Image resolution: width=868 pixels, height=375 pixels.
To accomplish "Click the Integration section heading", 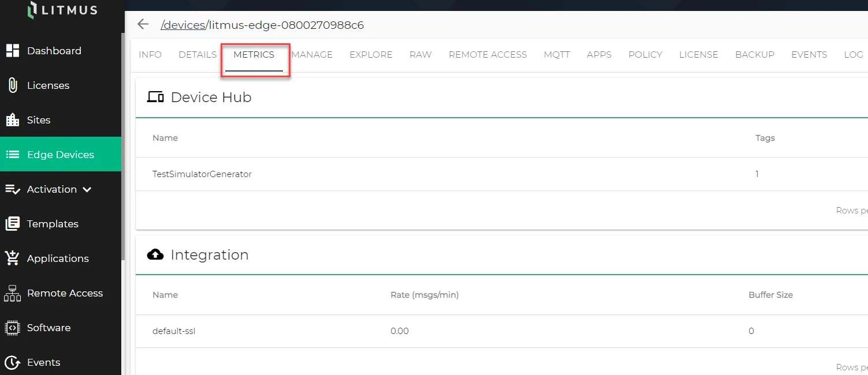I will tap(210, 255).
